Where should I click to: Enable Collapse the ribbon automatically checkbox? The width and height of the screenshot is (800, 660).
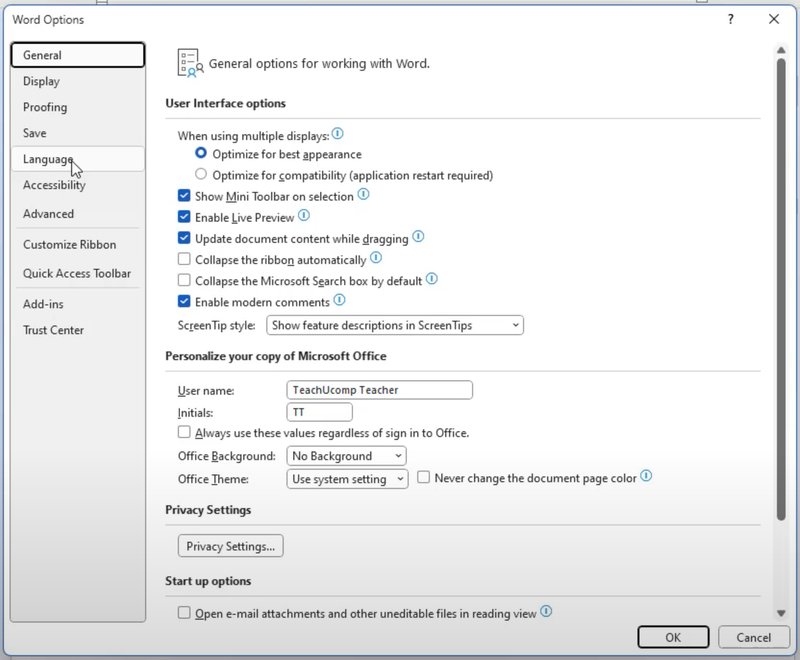(184, 260)
